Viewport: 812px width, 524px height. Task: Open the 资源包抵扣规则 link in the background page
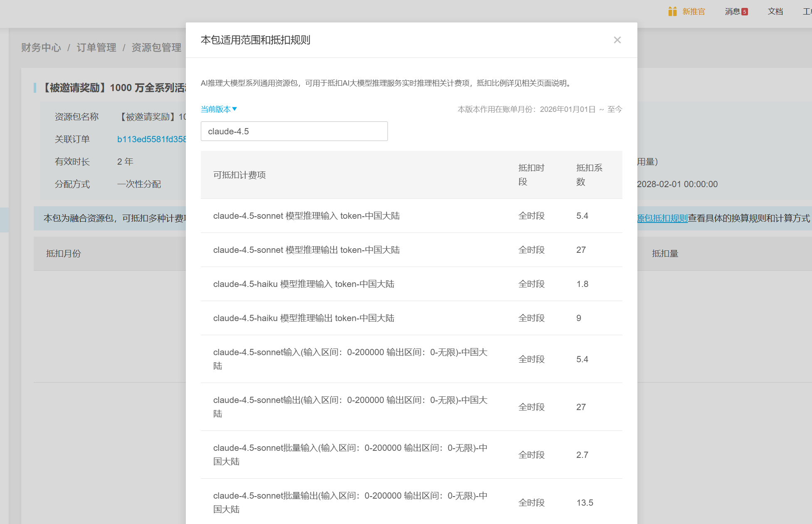[x=662, y=218]
